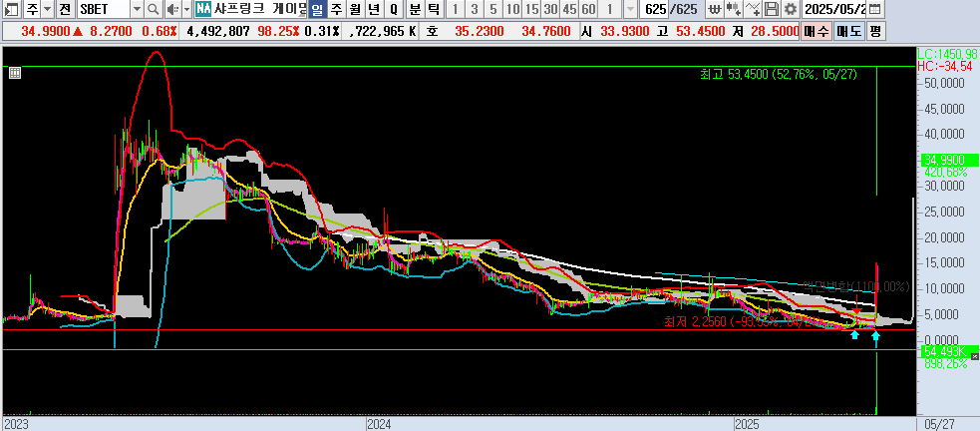Image resolution: width=980 pixels, height=431 pixels.
Task: Click the 898,26% volume percentage tag
Action: coord(944,364)
